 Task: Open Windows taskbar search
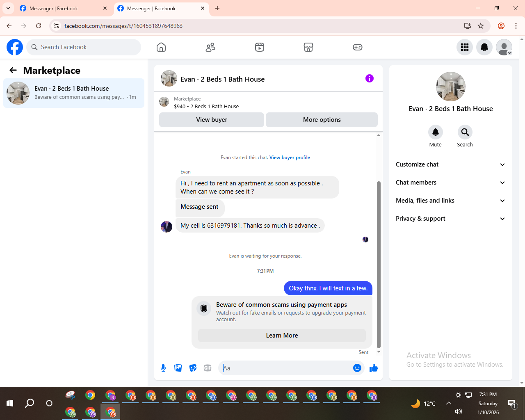pos(30,403)
